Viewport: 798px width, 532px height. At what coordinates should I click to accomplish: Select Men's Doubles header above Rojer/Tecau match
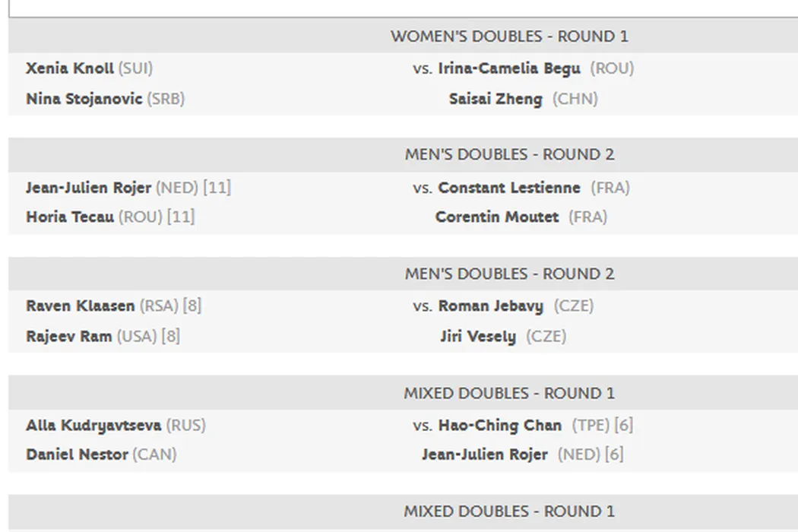point(509,155)
